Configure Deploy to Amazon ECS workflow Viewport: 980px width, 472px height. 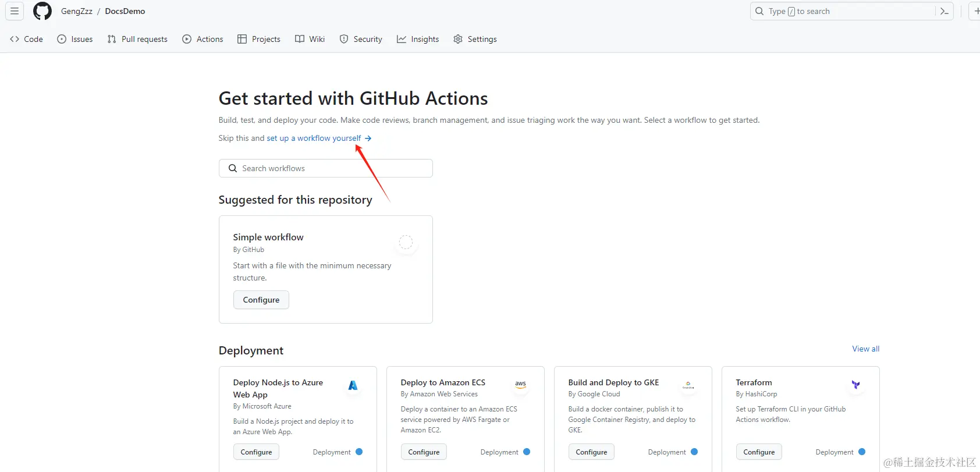point(424,452)
